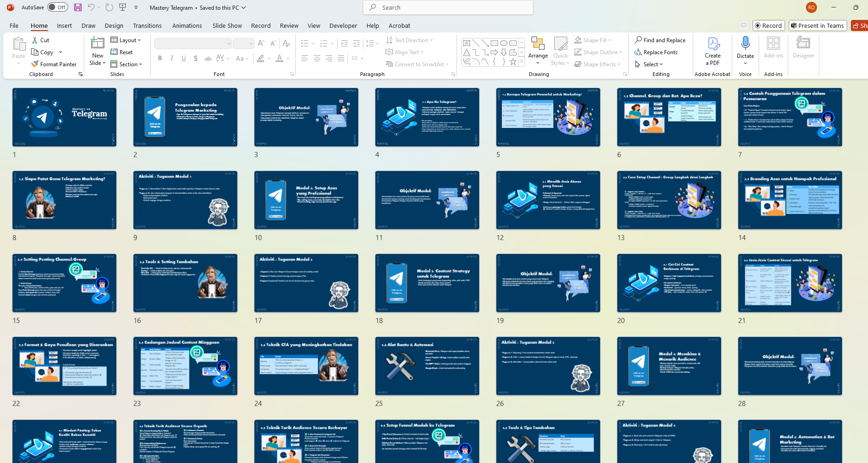Switch to the Acrobat tab

(x=399, y=25)
